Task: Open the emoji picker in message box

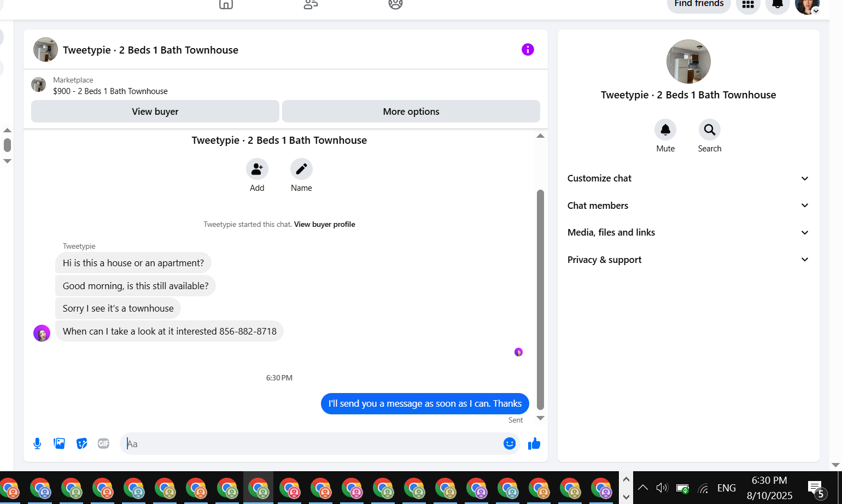Action: [510, 443]
